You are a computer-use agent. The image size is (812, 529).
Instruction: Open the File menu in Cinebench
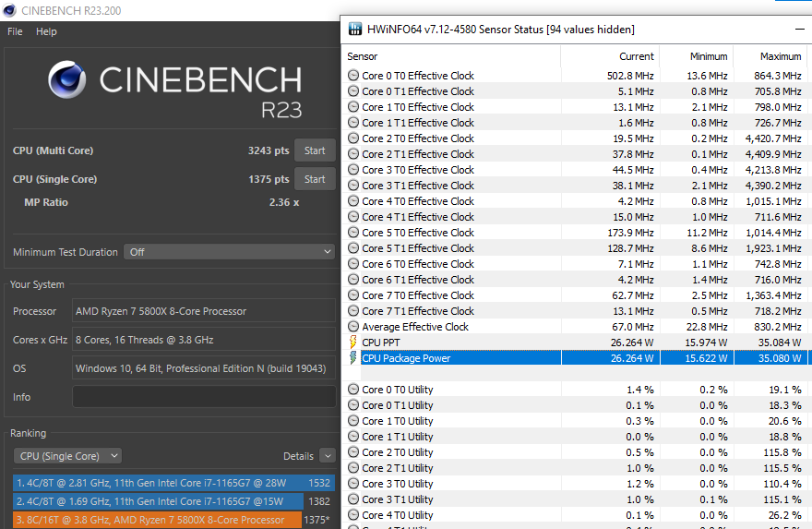coord(15,31)
